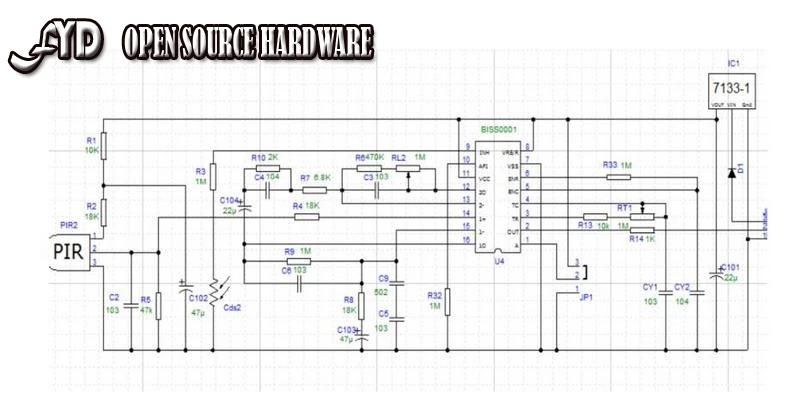The height and width of the screenshot is (393, 800).
Task: Click the 10K value of R1
Action: (92, 150)
